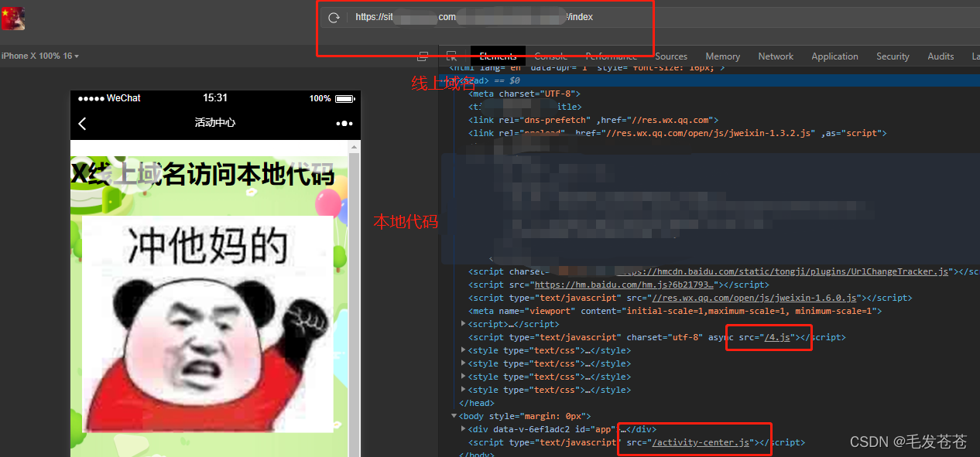This screenshot has height=457, width=980.
Task: Open the hm.baidu.com/hm.js link
Action: [x=622, y=285]
